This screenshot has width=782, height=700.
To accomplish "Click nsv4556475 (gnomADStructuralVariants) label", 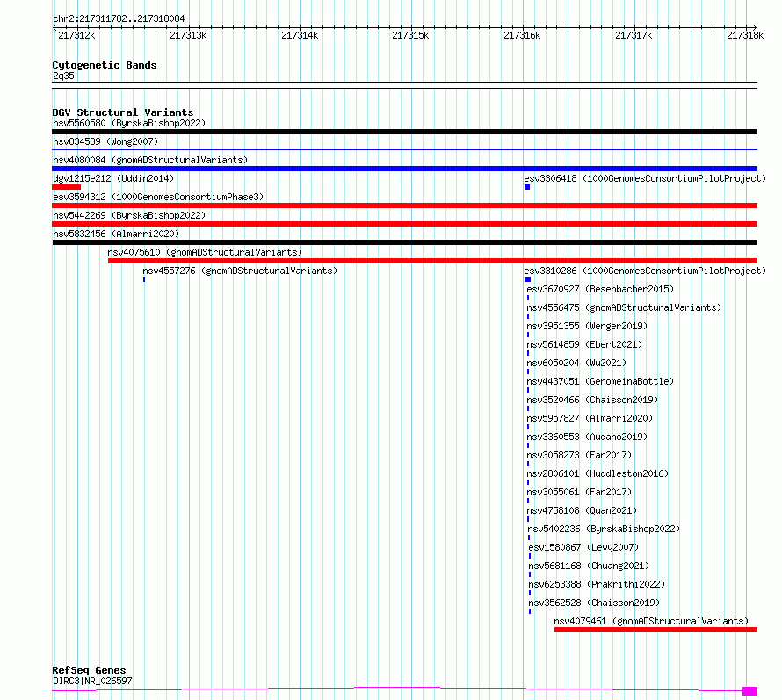I will click(x=624, y=307).
